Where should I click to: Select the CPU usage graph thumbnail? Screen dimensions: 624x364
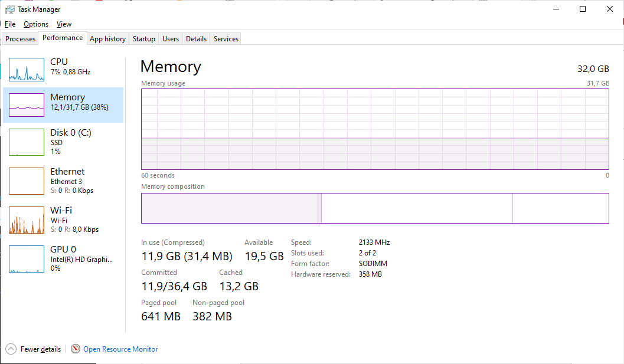pyautogui.click(x=27, y=70)
